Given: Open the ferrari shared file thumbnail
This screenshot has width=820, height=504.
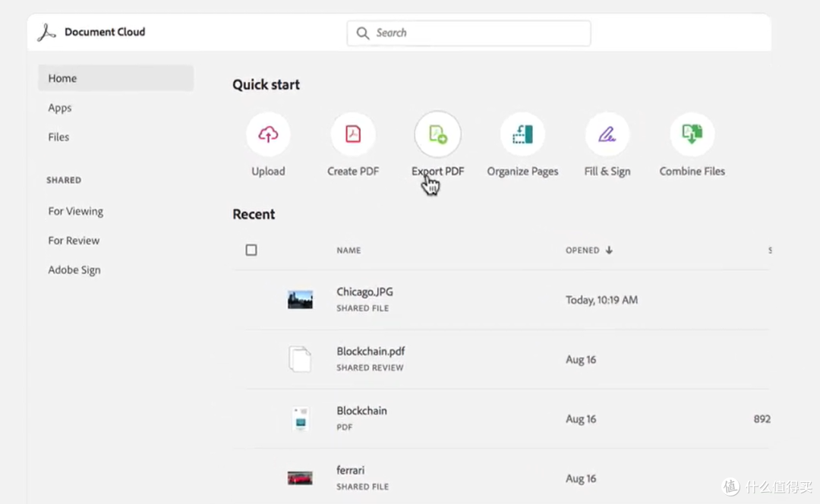Looking at the screenshot, I should coord(300,478).
